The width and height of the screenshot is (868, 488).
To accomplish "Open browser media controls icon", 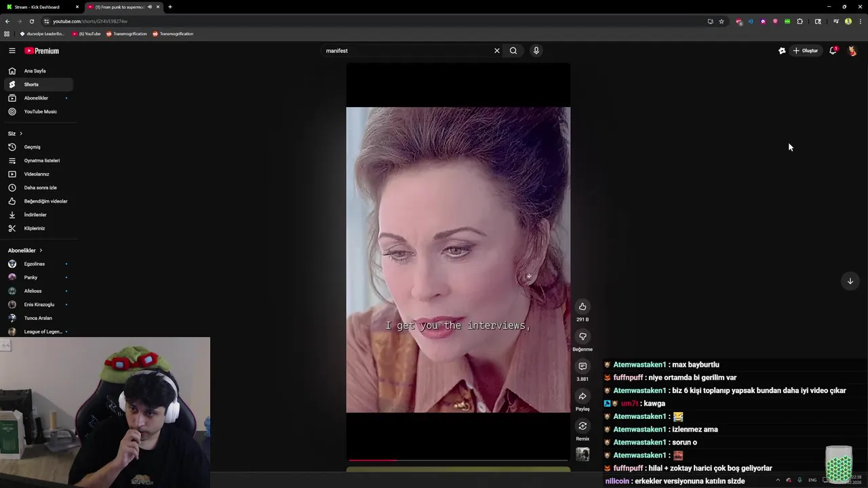I will point(835,21).
